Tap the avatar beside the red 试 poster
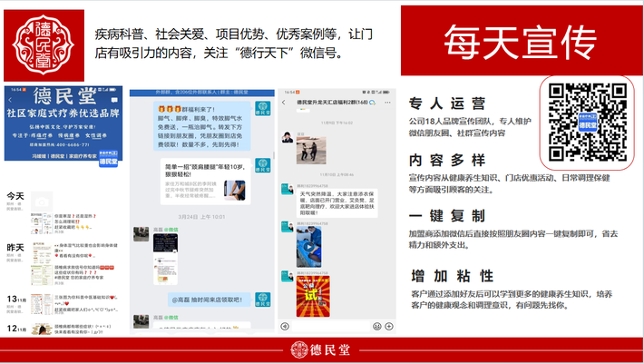Viewport: 644px width, 364px height. click(x=288, y=276)
